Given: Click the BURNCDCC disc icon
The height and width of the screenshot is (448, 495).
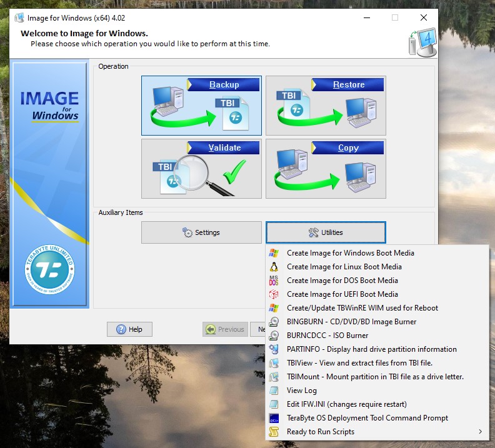Looking at the screenshot, I should click(x=274, y=336).
